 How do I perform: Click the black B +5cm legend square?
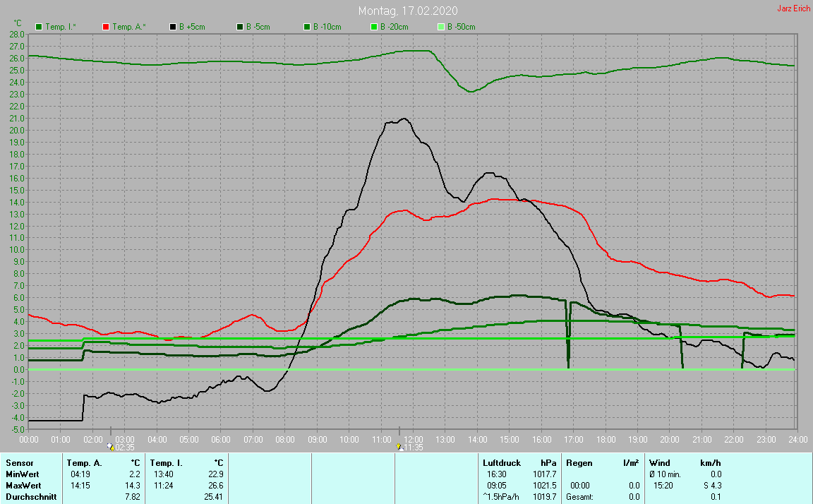(172, 27)
